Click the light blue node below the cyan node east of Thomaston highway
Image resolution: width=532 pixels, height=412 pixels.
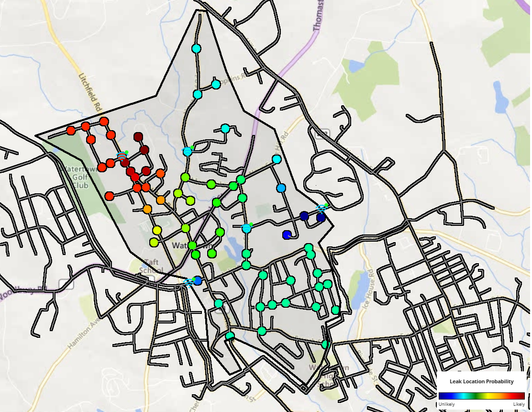[x=281, y=188]
